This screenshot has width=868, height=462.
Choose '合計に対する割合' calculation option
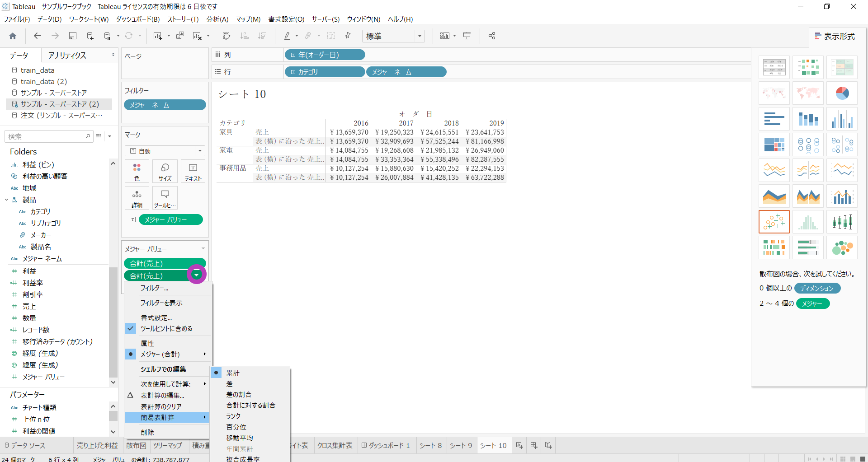tap(250, 406)
